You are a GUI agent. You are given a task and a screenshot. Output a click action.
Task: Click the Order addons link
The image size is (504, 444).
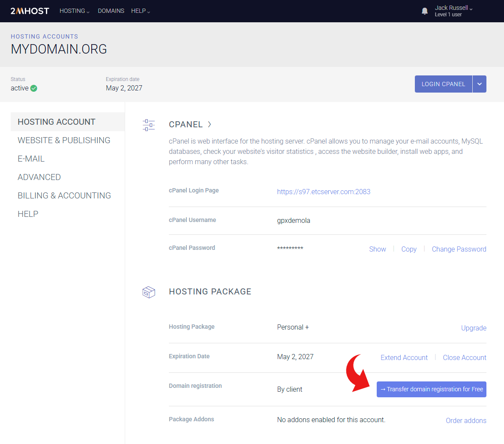coord(466,420)
